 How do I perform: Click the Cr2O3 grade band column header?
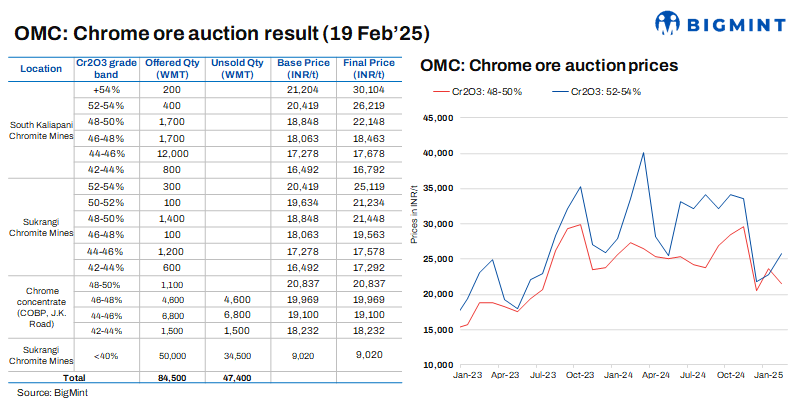(105, 69)
